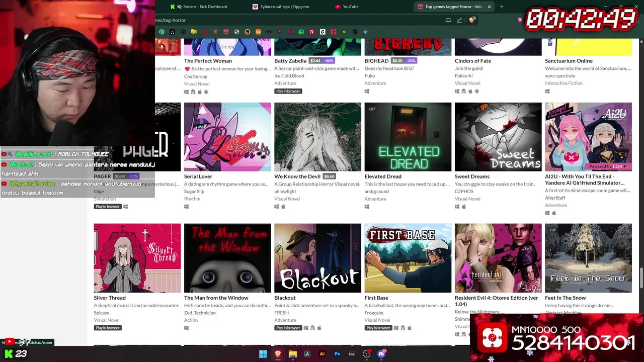The image size is (644, 362).
Task: Open Elevated Dread cover thumbnail
Action: [408, 137]
